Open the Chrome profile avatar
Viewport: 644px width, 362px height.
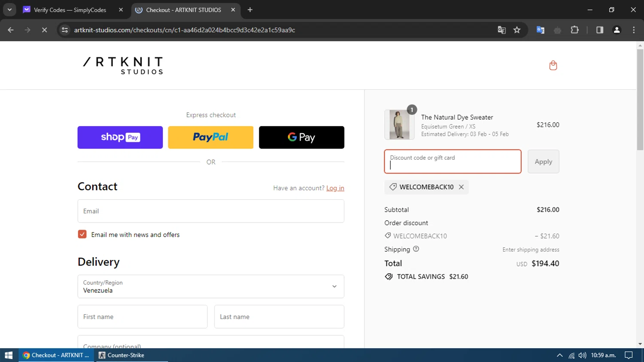[x=617, y=30]
